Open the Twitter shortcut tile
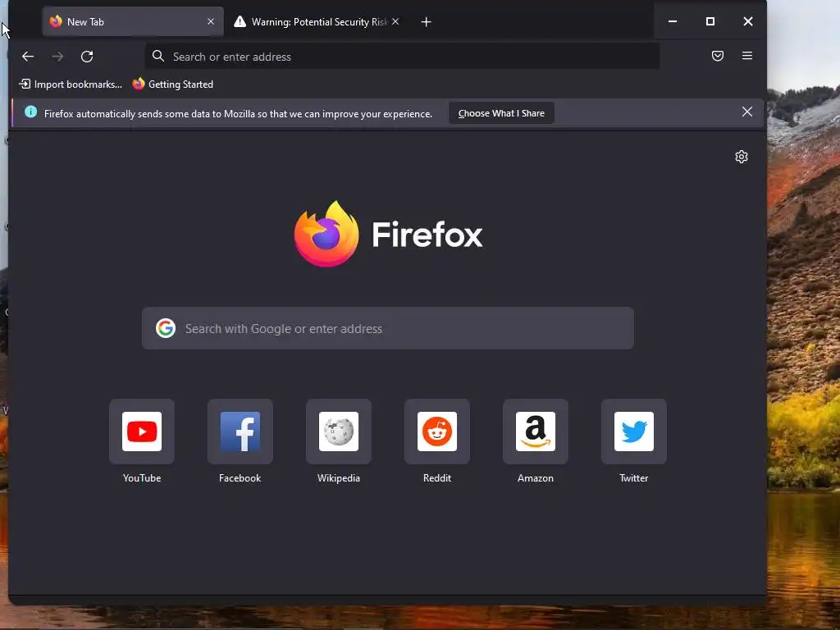 pyautogui.click(x=634, y=431)
